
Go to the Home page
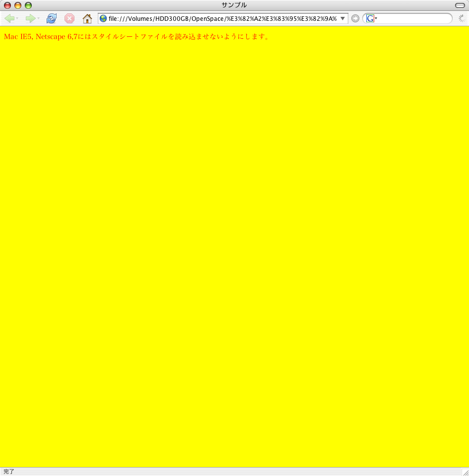click(x=87, y=19)
